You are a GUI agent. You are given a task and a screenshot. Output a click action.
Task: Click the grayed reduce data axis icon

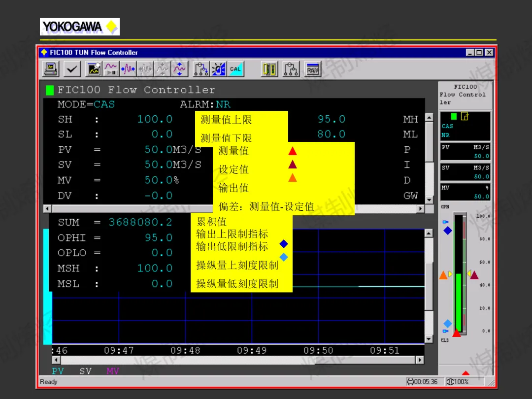[x=162, y=69]
